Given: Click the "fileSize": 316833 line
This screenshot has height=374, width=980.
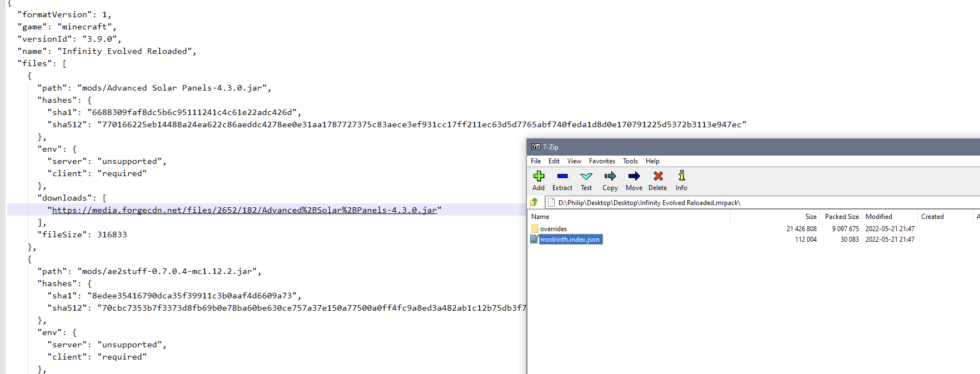Looking at the screenshot, I should [82, 235].
